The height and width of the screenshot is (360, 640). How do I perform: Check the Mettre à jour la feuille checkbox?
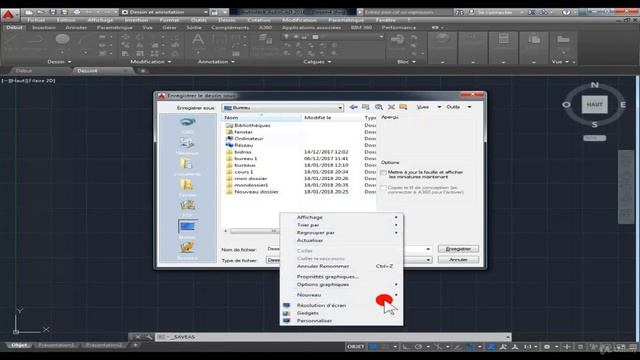click(x=383, y=173)
